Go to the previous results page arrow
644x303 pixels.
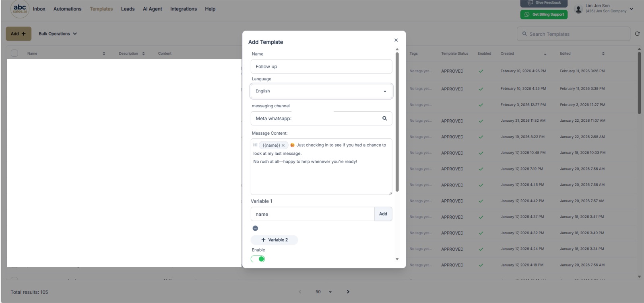coord(300,292)
